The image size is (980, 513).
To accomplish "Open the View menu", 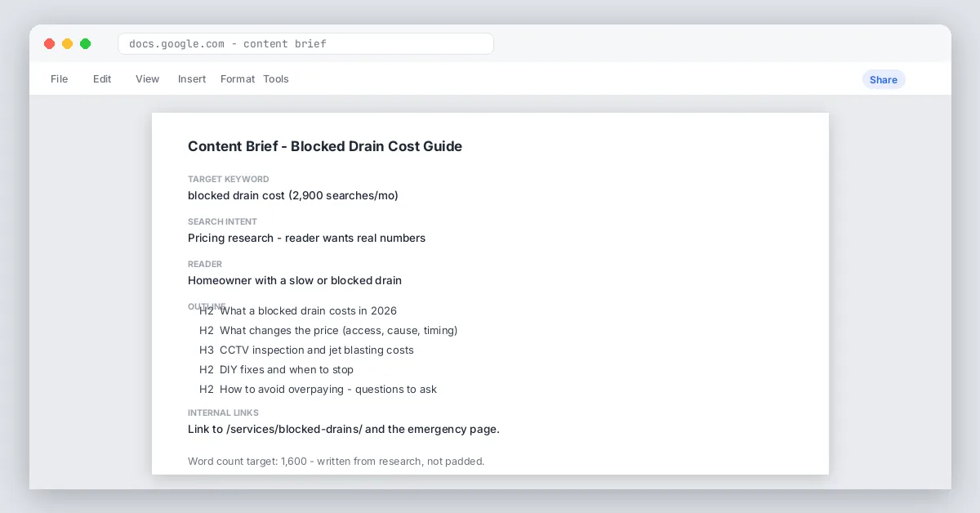I will coord(148,79).
